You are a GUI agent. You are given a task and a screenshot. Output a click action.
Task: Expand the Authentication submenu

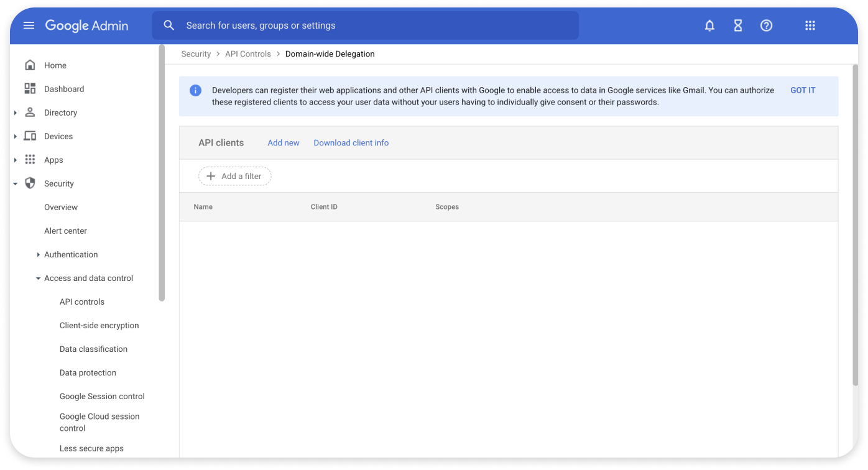pos(39,254)
